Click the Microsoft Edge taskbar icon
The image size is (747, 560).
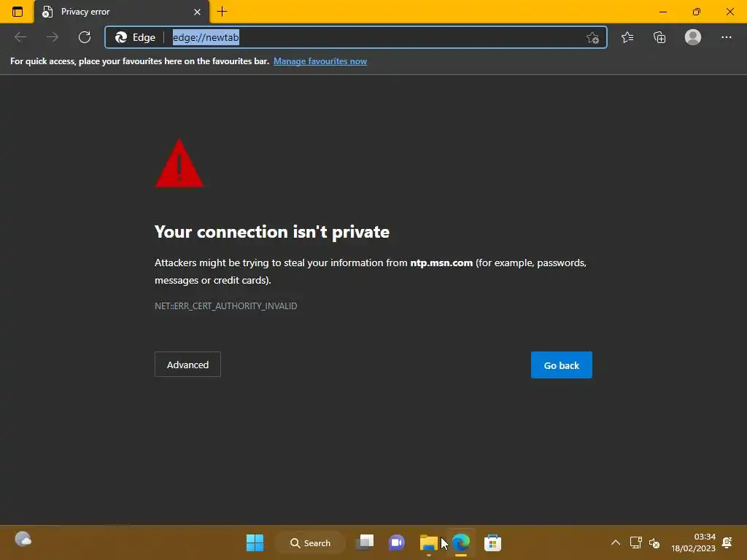click(x=461, y=542)
